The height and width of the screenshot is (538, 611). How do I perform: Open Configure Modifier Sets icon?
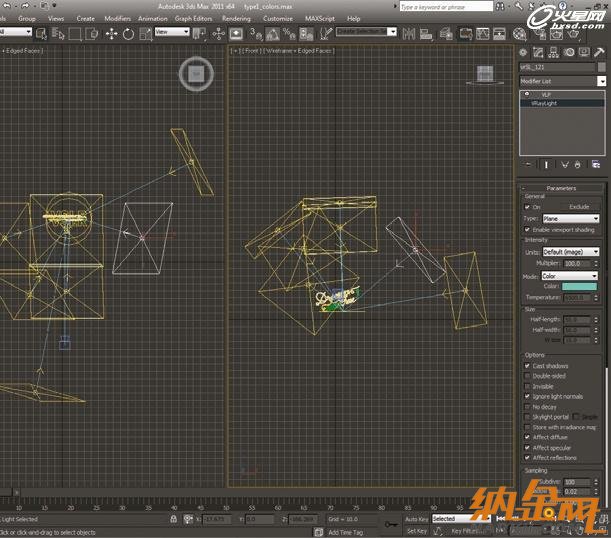pyautogui.click(x=596, y=165)
